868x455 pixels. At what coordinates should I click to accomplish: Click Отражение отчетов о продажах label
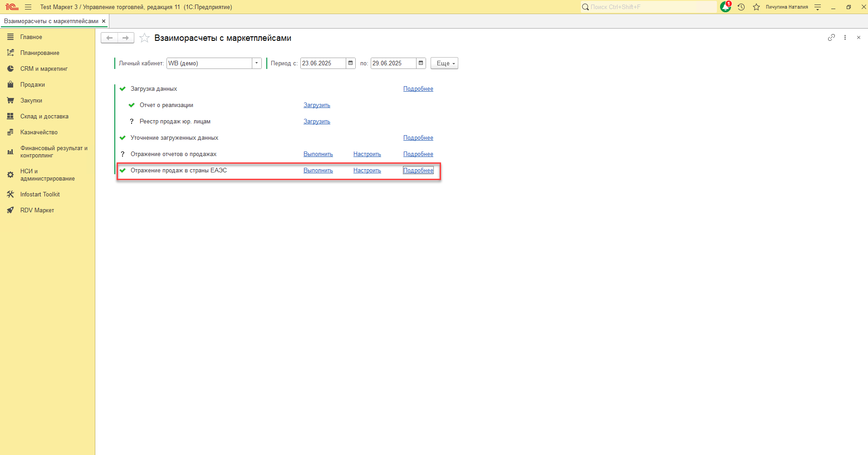(x=174, y=154)
